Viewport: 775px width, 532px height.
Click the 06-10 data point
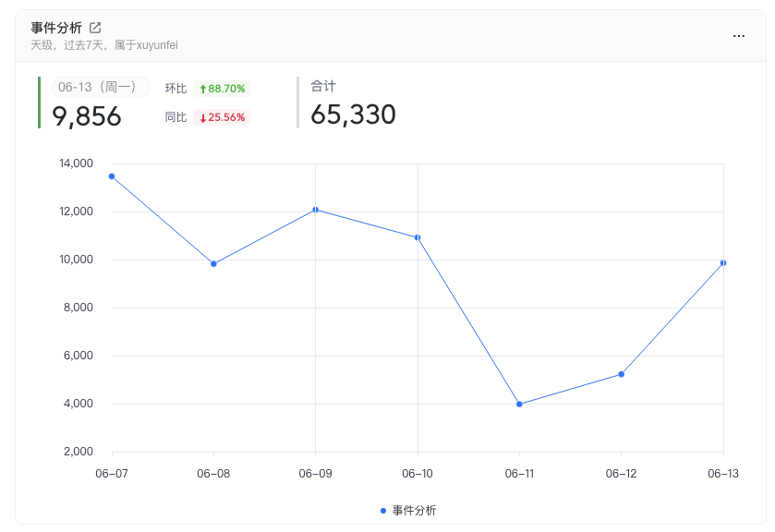418,237
